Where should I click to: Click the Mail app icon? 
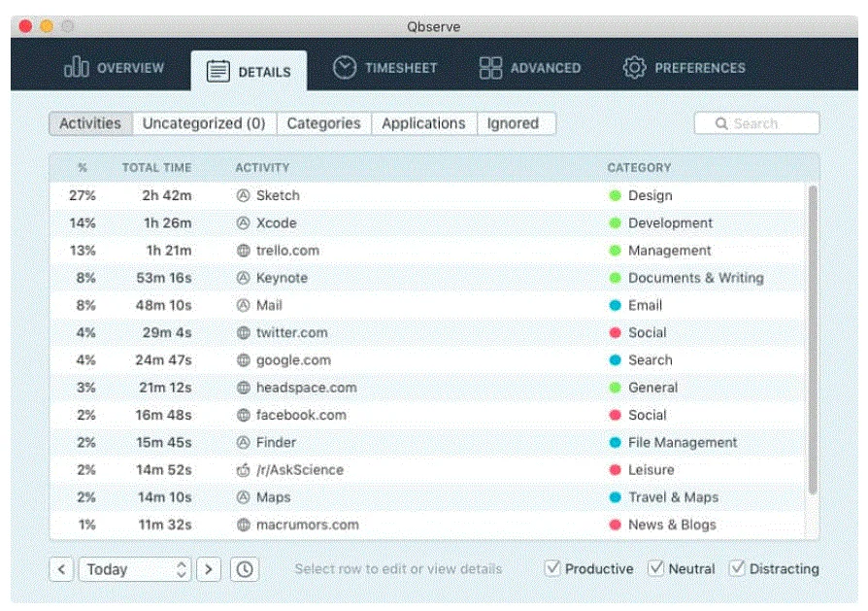click(243, 305)
